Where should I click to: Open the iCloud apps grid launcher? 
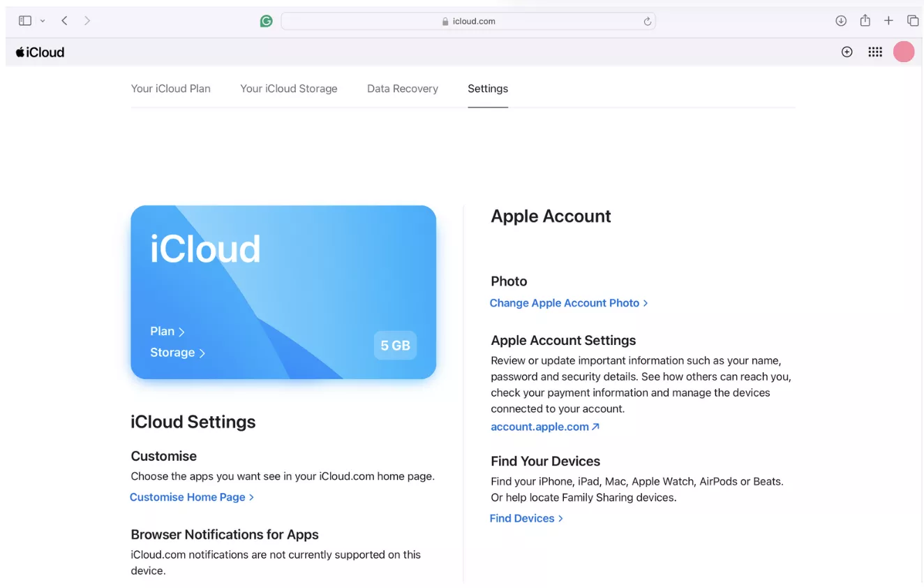pyautogui.click(x=875, y=52)
